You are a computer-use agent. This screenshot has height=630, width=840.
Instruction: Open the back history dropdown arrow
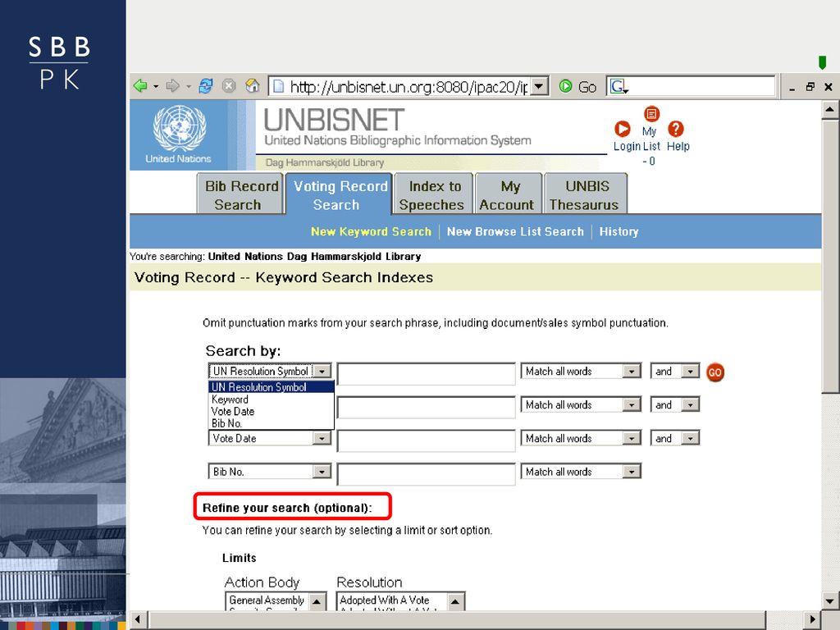pos(156,86)
